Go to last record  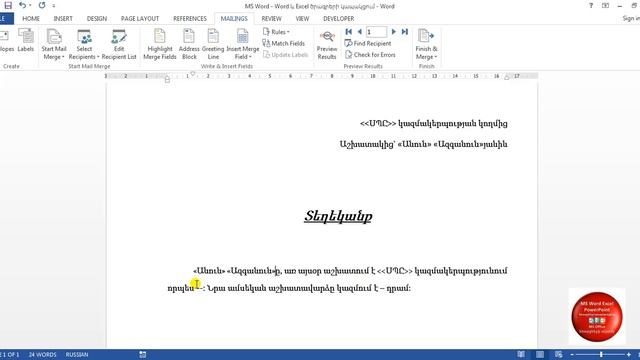pyautogui.click(x=404, y=32)
